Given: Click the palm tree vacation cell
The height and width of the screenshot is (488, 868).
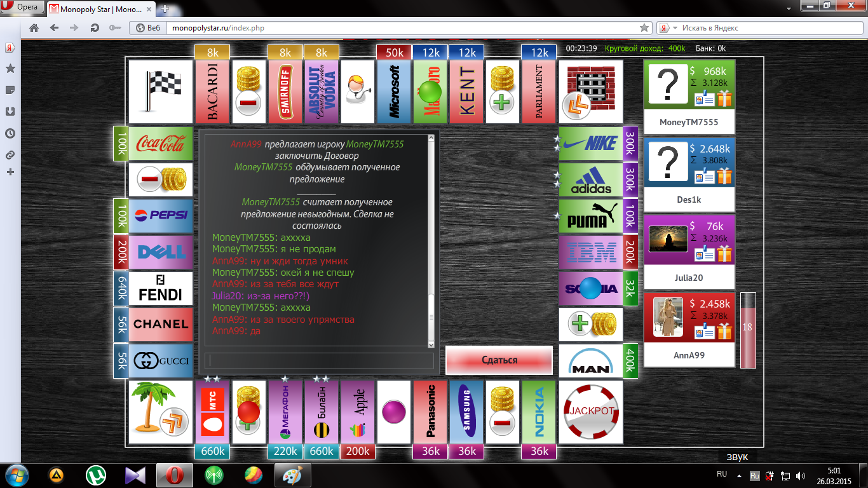Looking at the screenshot, I should tap(161, 412).
